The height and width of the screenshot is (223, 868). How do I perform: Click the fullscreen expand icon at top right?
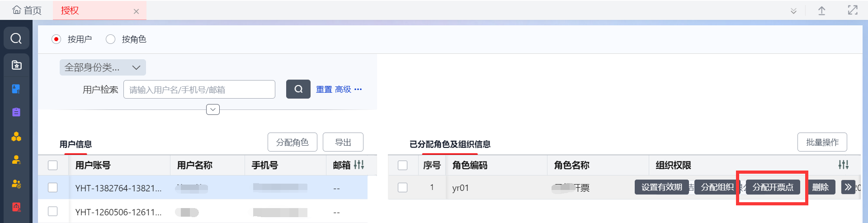point(852,10)
